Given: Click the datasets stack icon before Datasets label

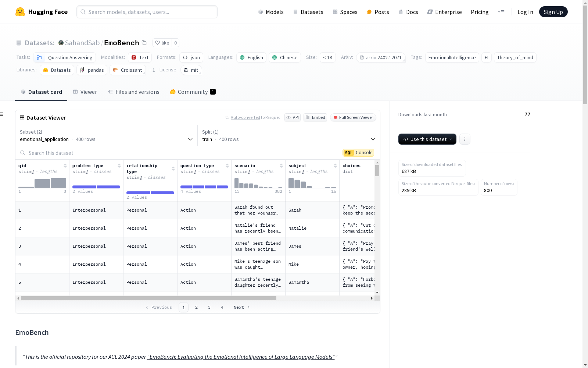Looking at the screenshot, I should [x=19, y=43].
